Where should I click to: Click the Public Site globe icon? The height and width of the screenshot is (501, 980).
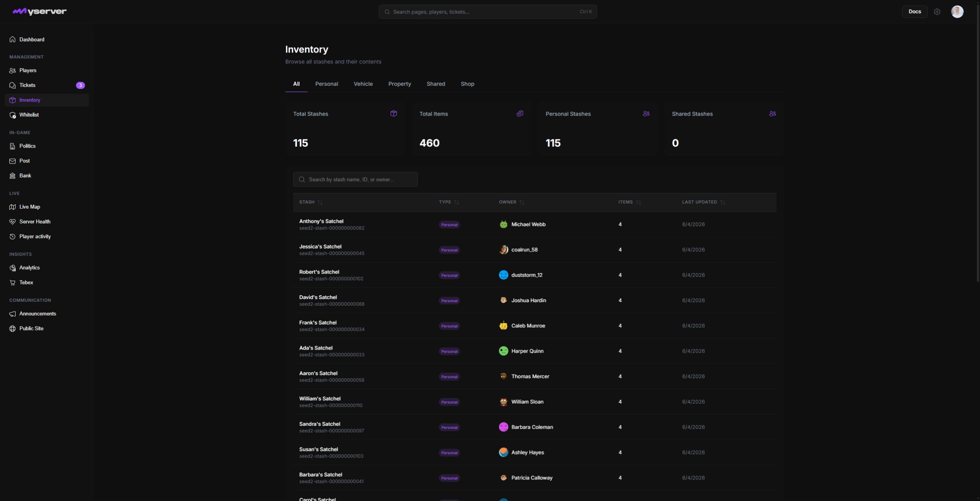13,329
